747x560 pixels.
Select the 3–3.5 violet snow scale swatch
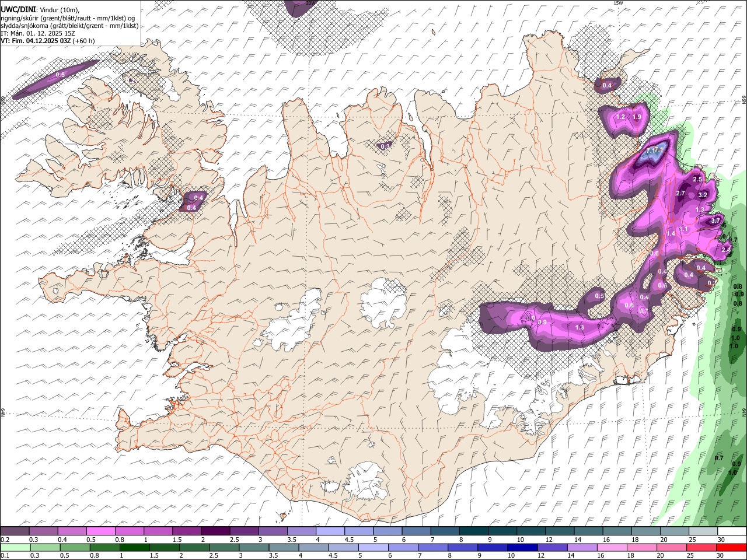273,531
